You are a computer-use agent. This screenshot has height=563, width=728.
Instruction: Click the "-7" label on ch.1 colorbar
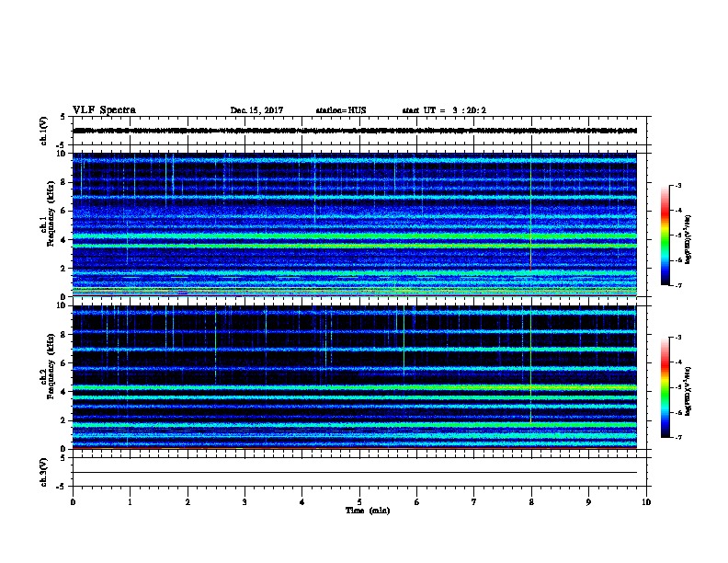coord(677,285)
